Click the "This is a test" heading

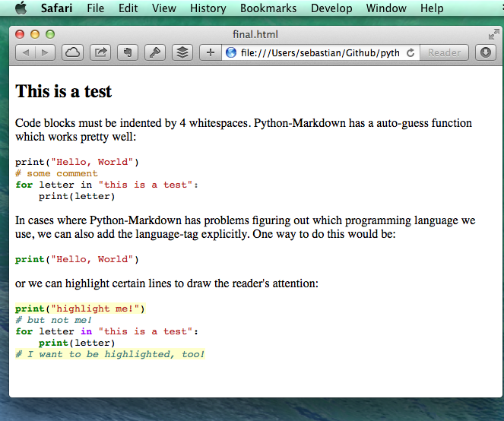click(x=63, y=91)
